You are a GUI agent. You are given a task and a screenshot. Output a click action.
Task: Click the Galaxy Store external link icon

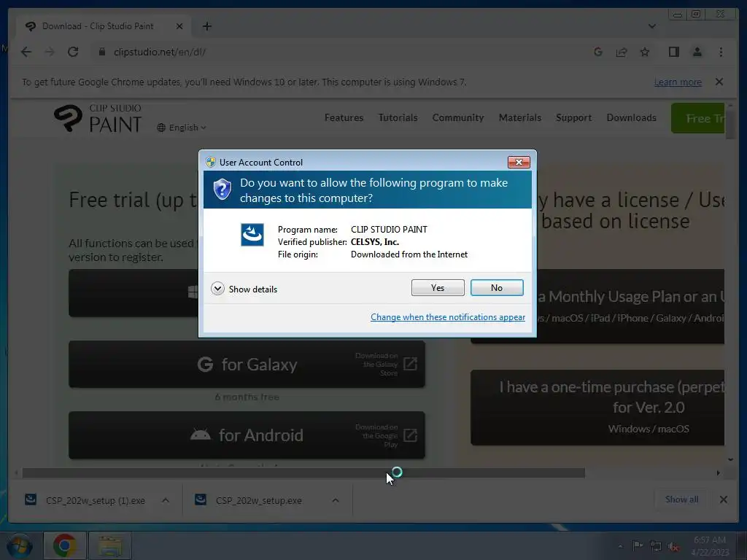coord(410,365)
